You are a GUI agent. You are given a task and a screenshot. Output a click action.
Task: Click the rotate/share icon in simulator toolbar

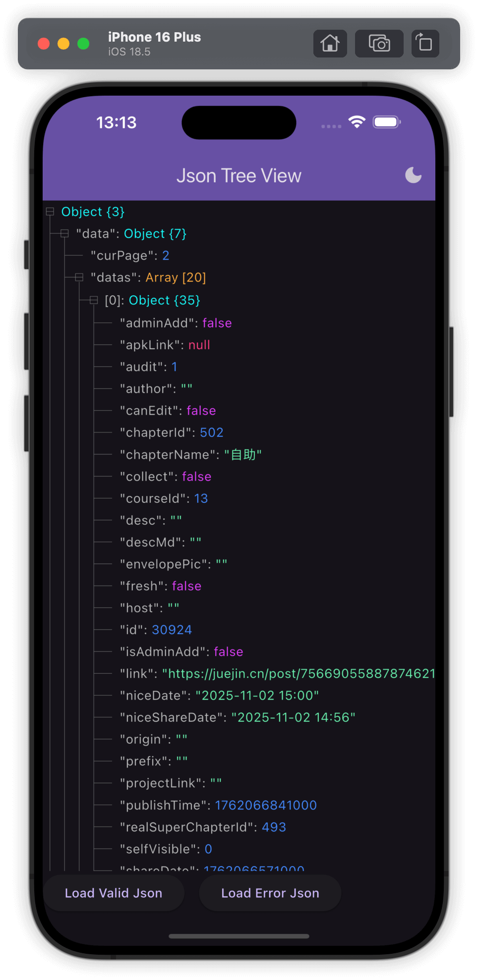click(424, 44)
